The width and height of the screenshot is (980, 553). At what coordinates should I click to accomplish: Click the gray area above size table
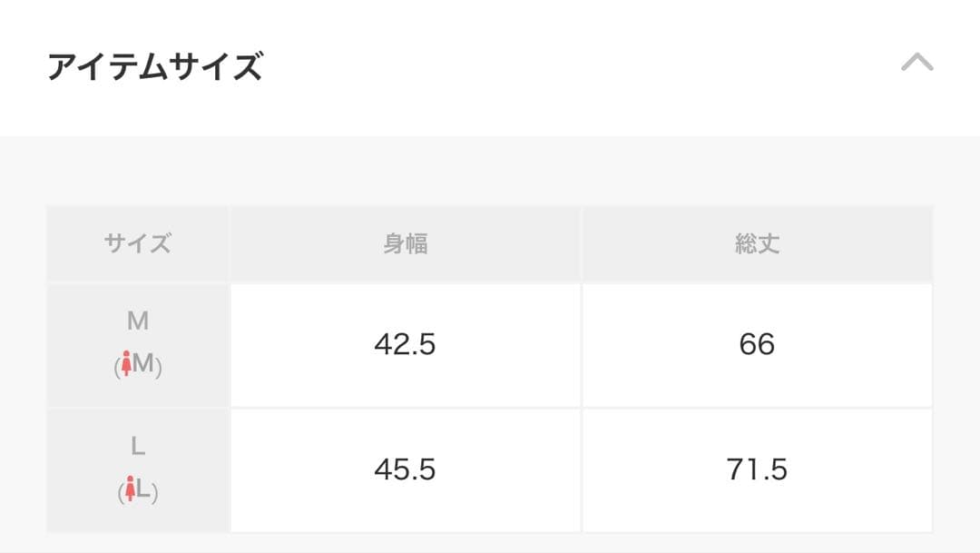coord(490,170)
